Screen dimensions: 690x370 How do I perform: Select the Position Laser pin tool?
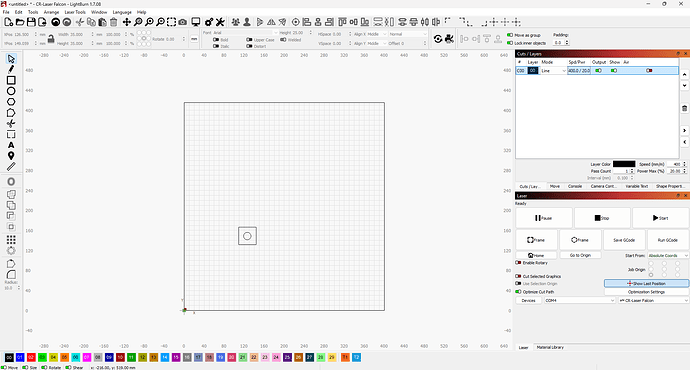(11, 156)
